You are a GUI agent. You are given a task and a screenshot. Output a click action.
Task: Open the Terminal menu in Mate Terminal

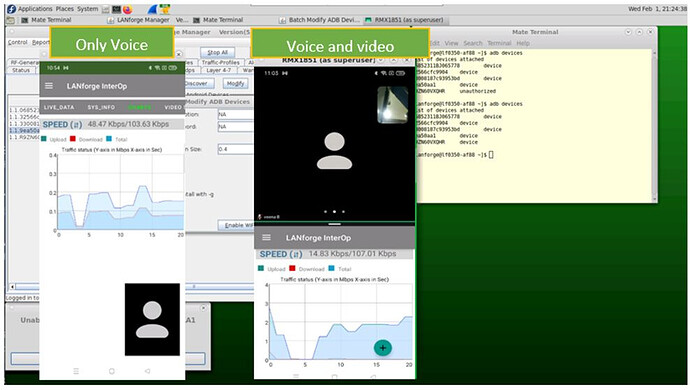(499, 43)
